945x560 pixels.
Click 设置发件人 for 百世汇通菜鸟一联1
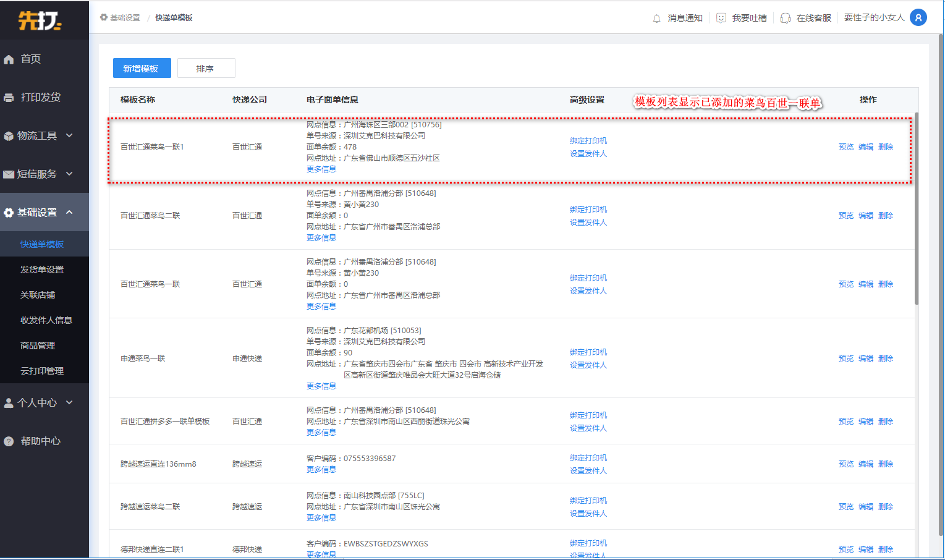click(x=588, y=154)
